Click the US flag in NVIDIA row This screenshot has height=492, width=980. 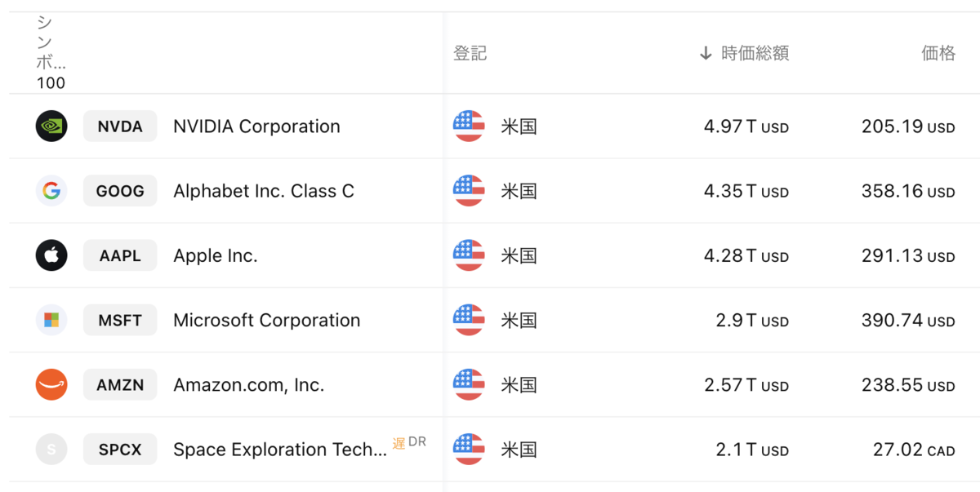coord(469,126)
